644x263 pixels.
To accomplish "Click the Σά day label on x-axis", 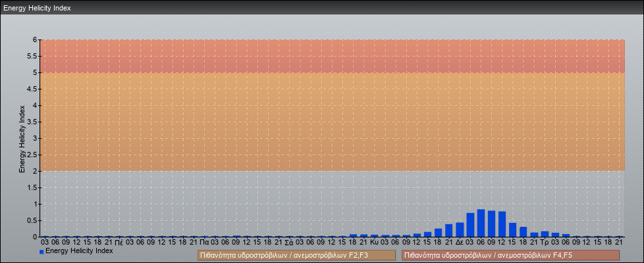I will coord(289,242).
